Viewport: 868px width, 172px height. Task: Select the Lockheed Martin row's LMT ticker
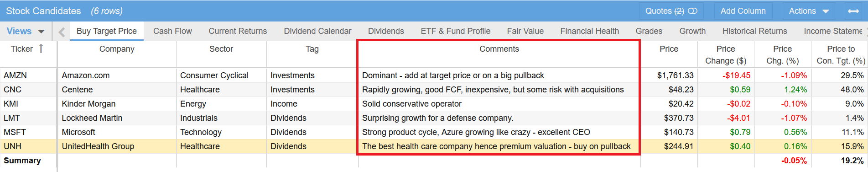12,118
